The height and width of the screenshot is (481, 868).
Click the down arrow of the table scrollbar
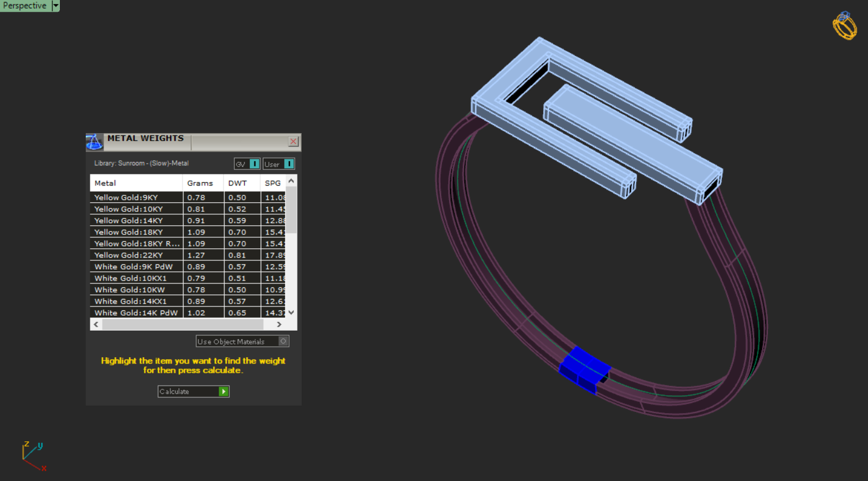coord(291,312)
